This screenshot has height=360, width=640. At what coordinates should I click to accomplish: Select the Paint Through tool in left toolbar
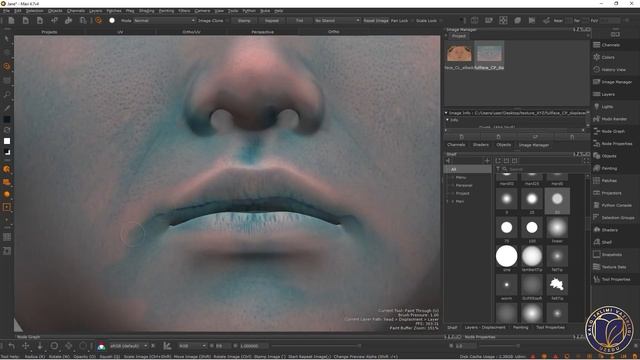(x=7, y=66)
